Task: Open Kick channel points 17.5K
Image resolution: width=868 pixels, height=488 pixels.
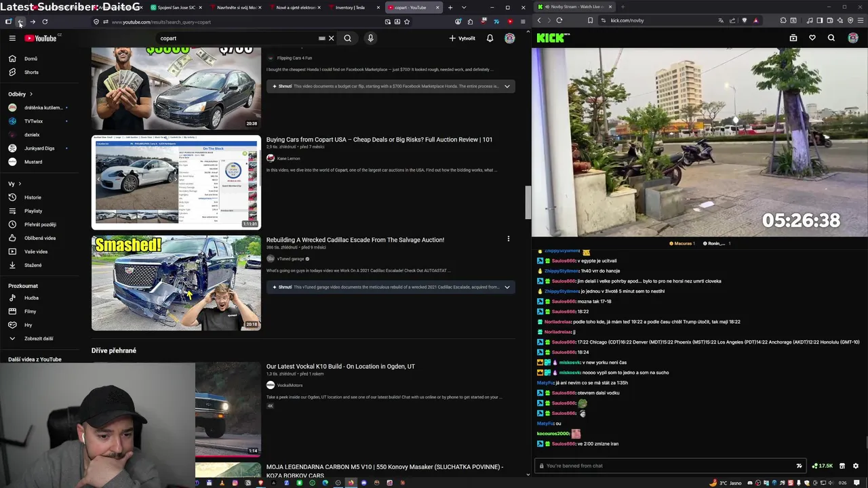Action: (x=823, y=466)
